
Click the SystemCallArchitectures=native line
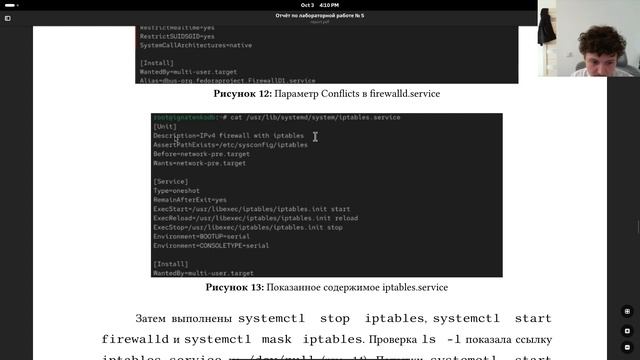pos(196,45)
